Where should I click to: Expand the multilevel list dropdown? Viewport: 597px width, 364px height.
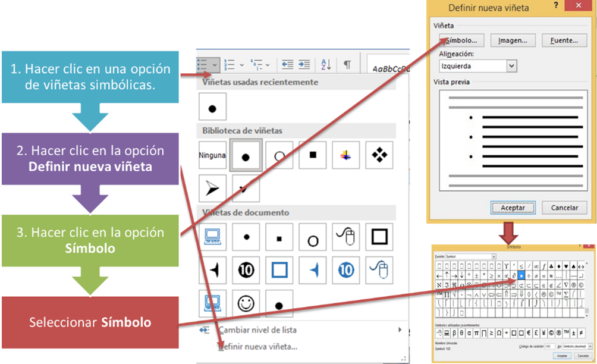click(x=268, y=65)
